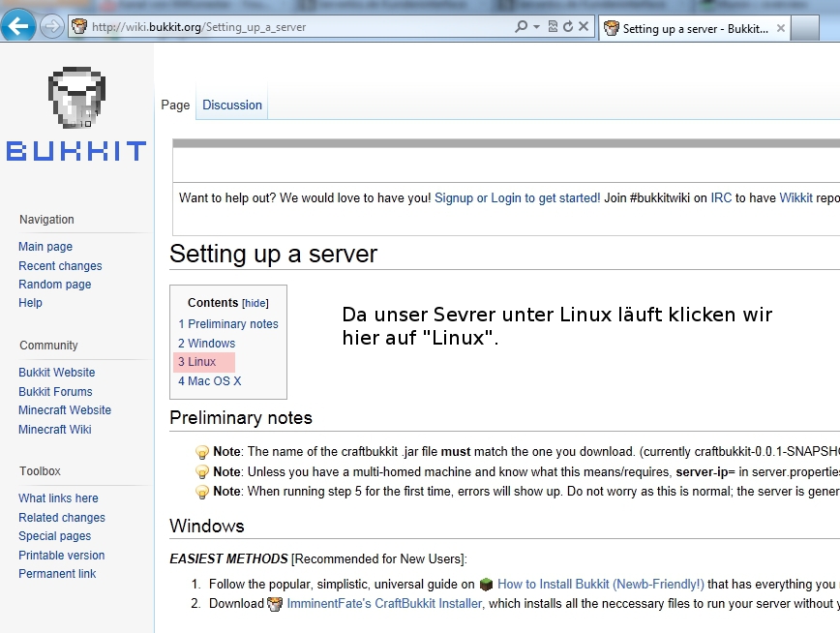Stop loading with the X icon in the address bar
840x633 pixels.
[584, 26]
